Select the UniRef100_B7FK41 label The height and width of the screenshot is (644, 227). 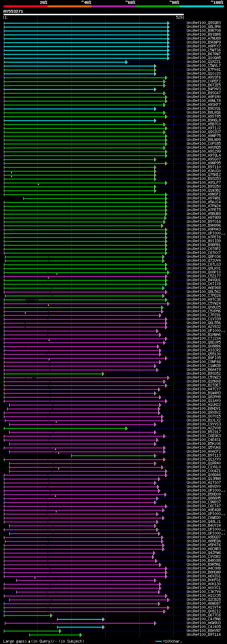coord(204,70)
